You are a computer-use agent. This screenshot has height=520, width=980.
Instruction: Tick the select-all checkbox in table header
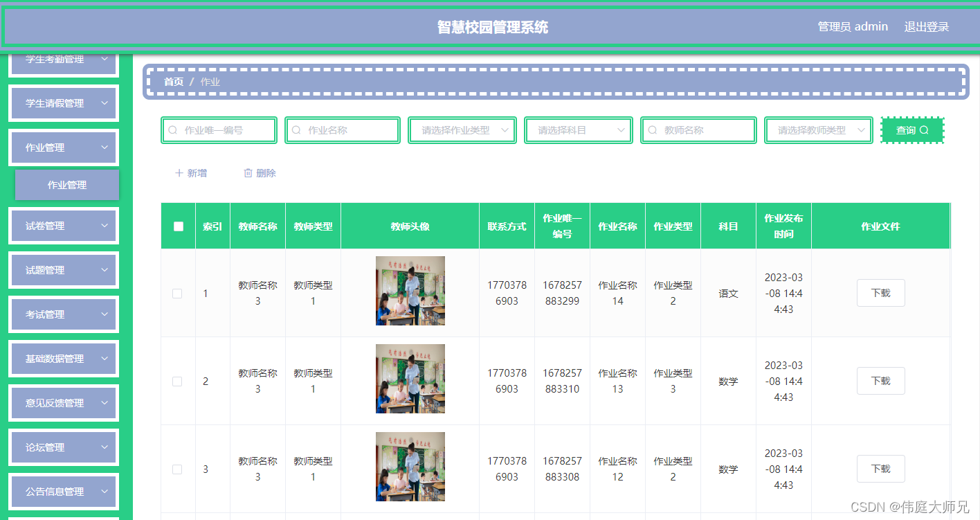(179, 226)
